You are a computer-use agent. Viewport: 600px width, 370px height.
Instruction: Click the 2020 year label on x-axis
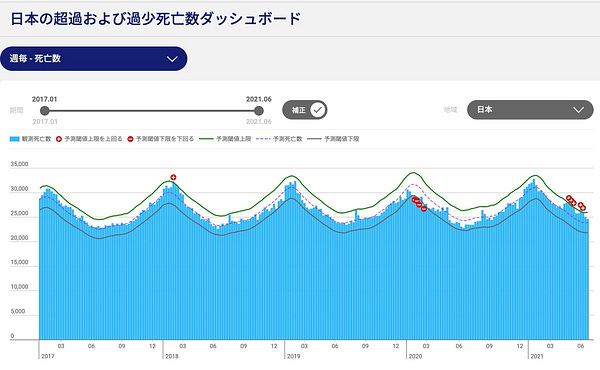[x=415, y=356]
